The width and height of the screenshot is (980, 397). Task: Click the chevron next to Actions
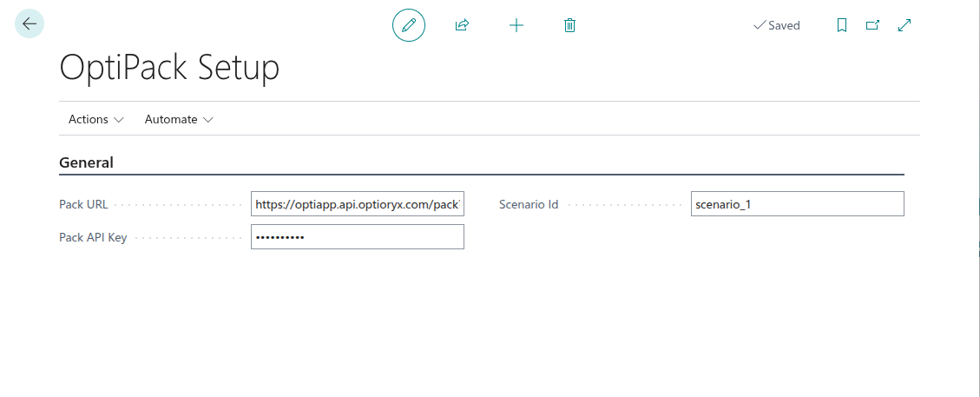coord(119,120)
